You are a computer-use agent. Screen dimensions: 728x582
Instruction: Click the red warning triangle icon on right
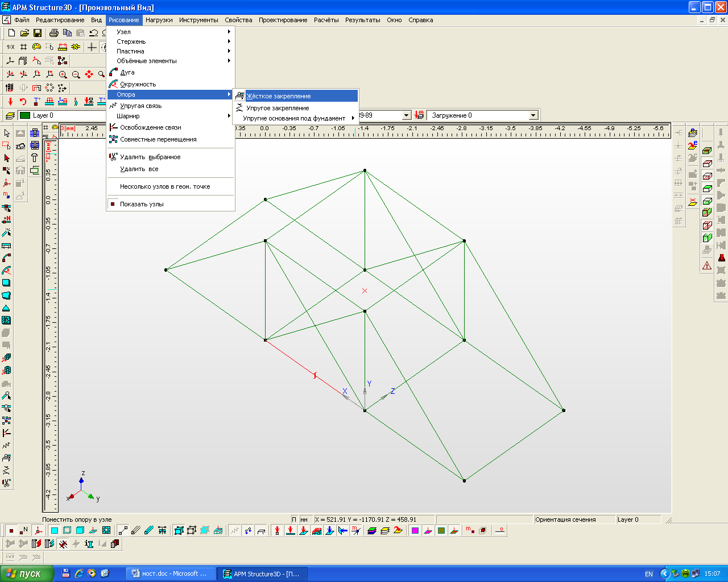click(707, 265)
